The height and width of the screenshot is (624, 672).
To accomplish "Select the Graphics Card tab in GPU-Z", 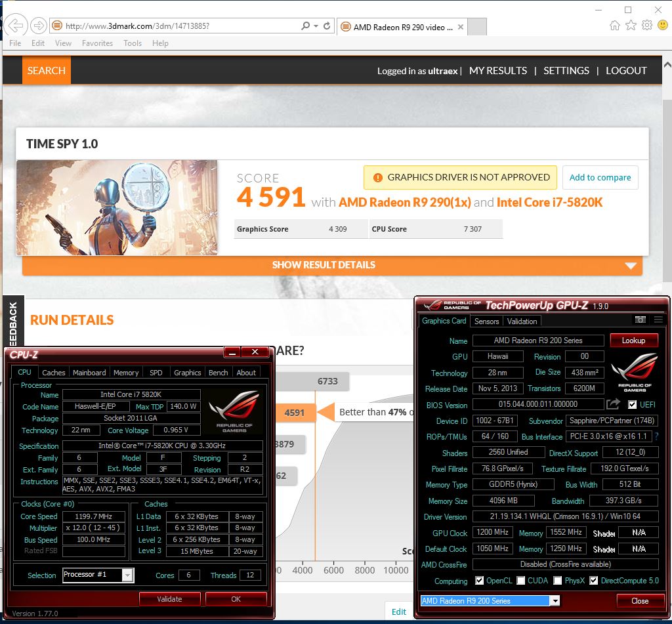I will click(x=444, y=321).
